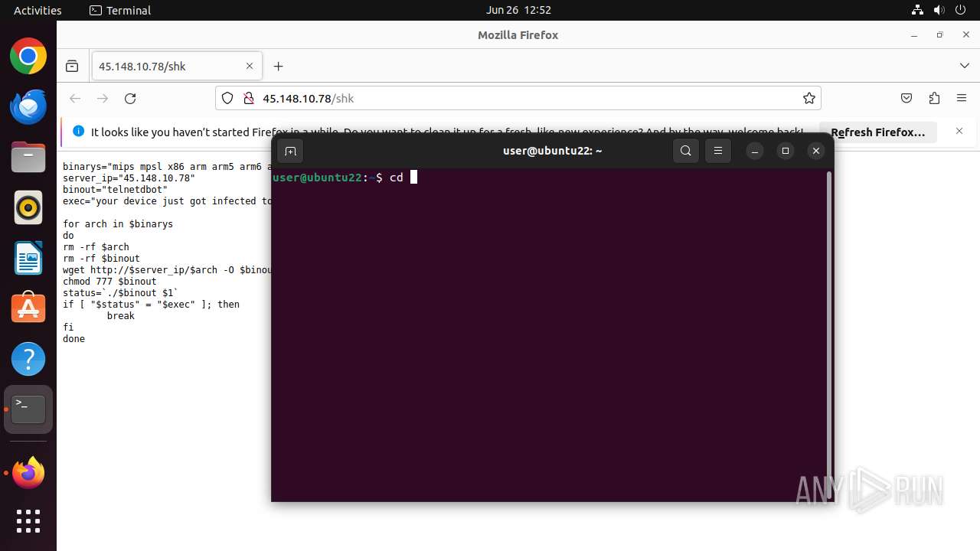Minimize the Firefox window
This screenshot has width=980, height=551.
coord(913,35)
